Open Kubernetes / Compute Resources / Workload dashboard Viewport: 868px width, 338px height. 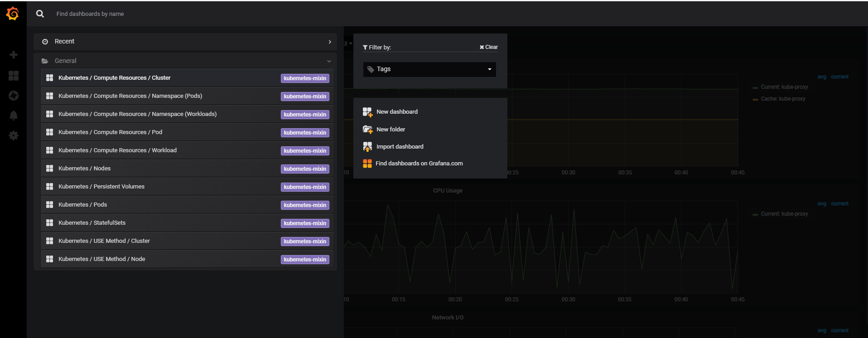[x=188, y=150]
